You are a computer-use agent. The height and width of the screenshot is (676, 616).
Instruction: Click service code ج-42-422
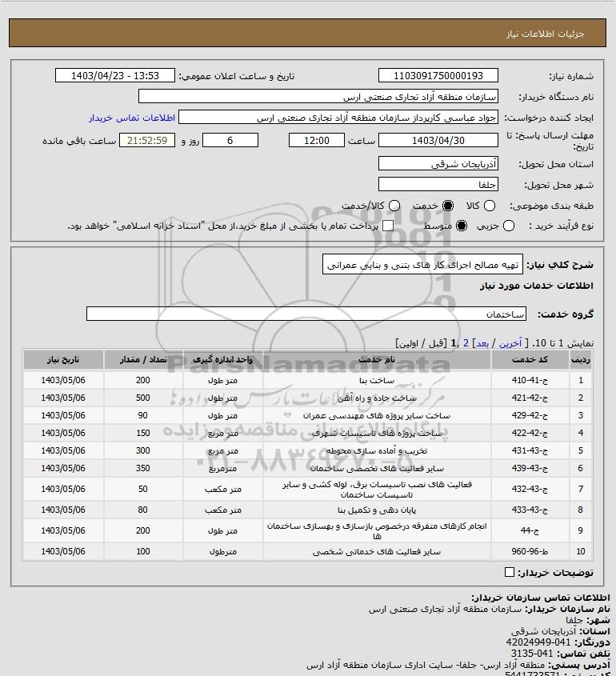[x=530, y=433]
